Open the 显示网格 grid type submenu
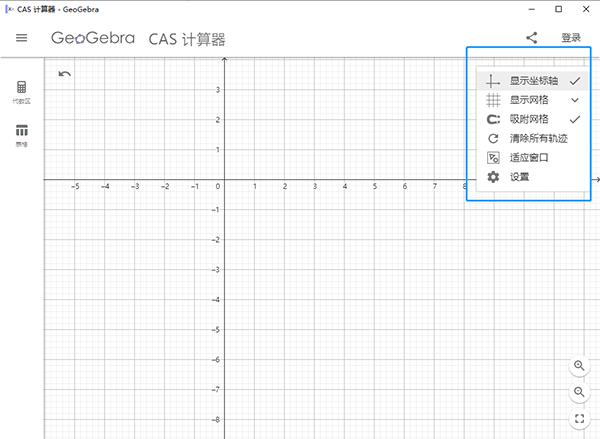This screenshot has height=439, width=600. 529,100
